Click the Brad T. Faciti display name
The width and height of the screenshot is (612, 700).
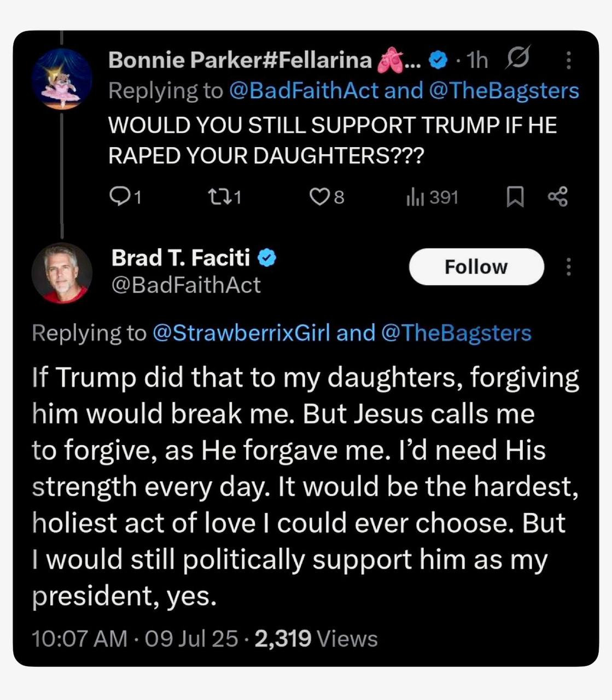click(x=180, y=258)
